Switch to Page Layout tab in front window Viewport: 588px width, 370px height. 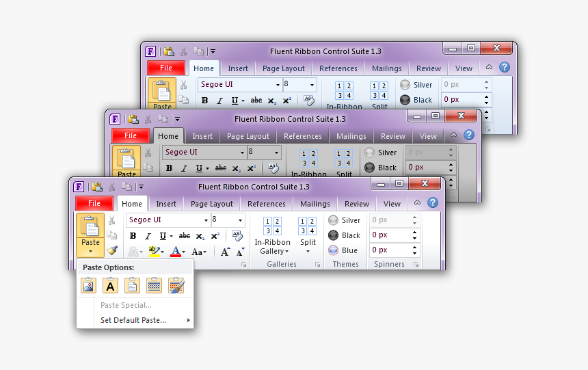(x=212, y=204)
